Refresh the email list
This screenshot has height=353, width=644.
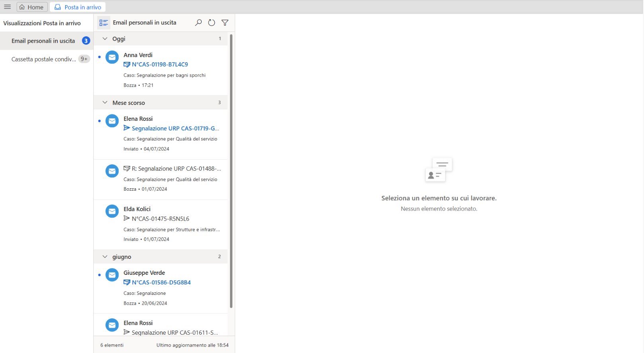click(x=212, y=23)
